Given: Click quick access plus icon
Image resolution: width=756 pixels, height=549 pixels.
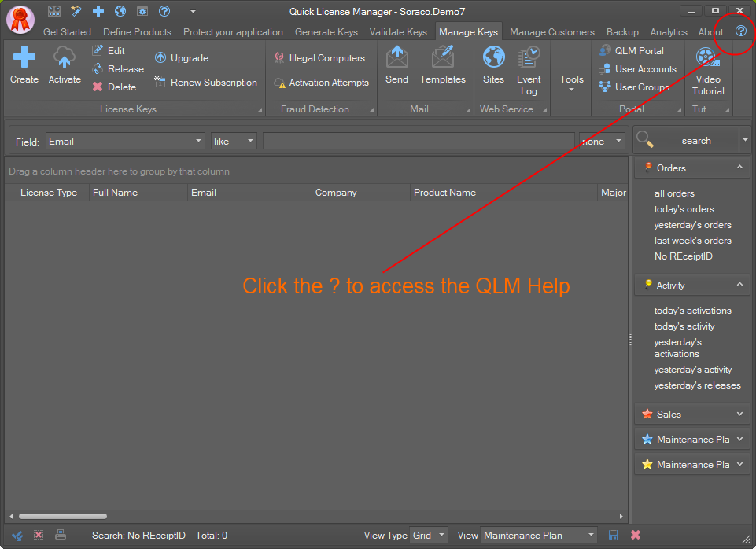Looking at the screenshot, I should tap(98, 10).
